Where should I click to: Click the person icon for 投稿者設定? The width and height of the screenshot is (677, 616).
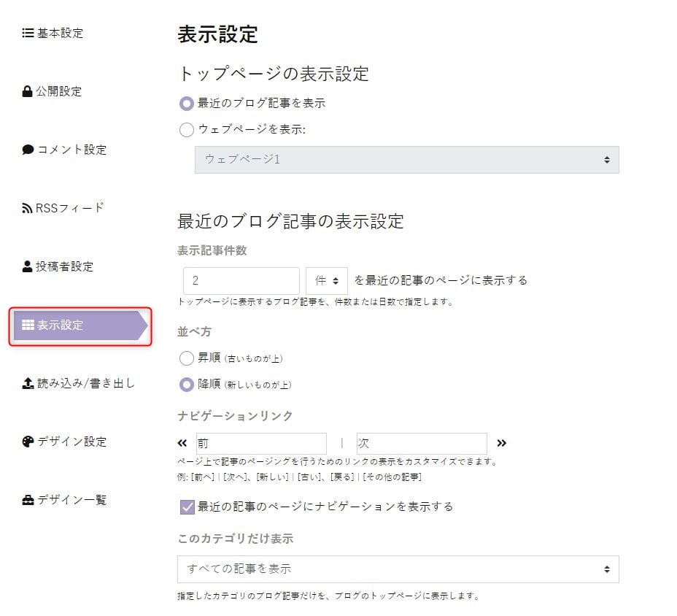(27, 266)
